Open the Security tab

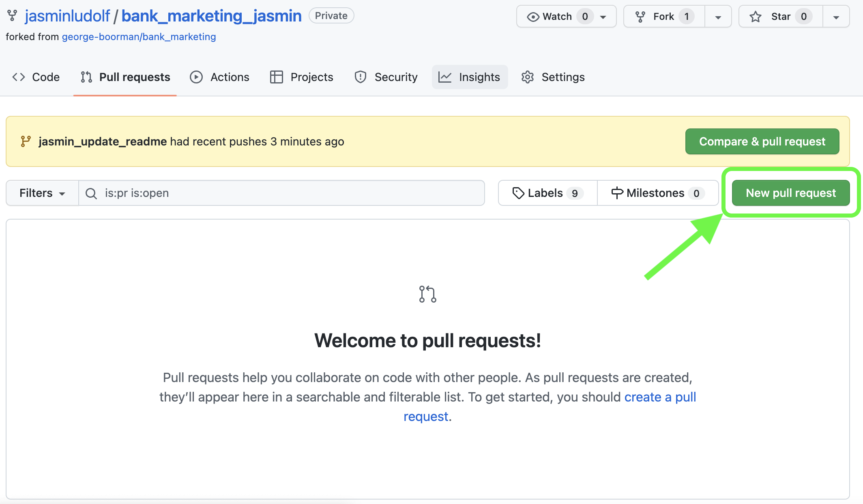[386, 77]
